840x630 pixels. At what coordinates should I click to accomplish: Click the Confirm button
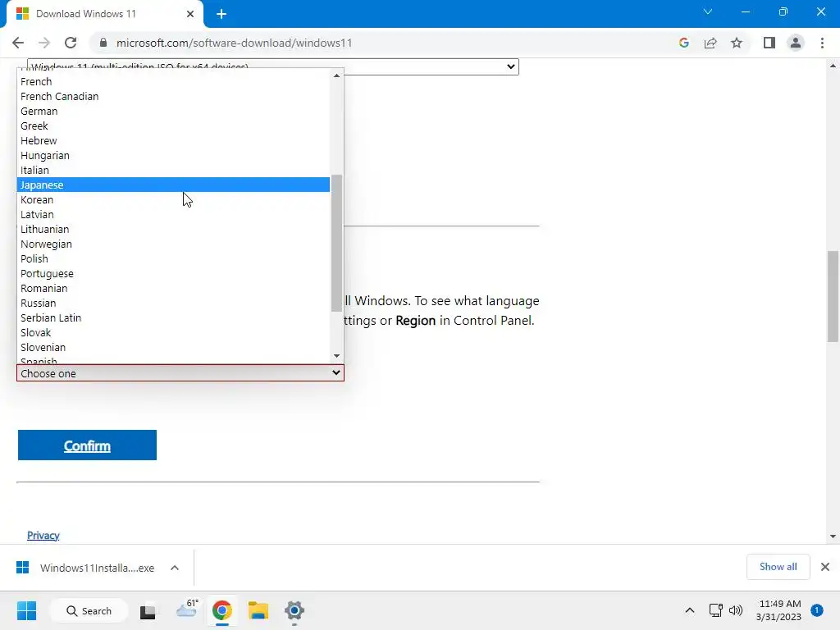click(x=87, y=445)
